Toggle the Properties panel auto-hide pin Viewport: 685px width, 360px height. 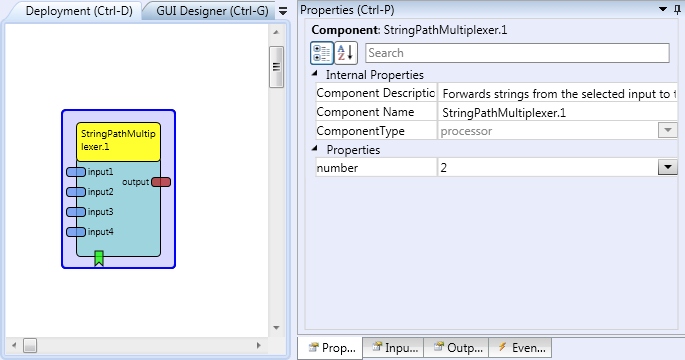(x=678, y=9)
